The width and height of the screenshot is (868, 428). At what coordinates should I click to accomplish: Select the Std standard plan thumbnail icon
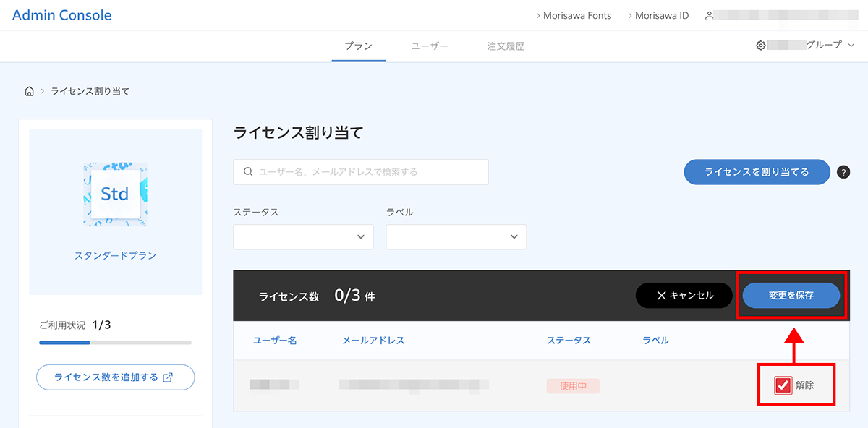point(114,192)
